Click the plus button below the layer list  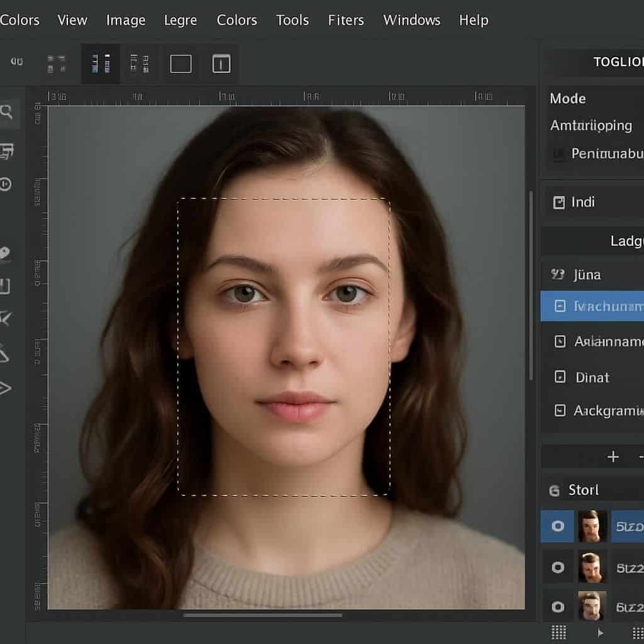613,457
